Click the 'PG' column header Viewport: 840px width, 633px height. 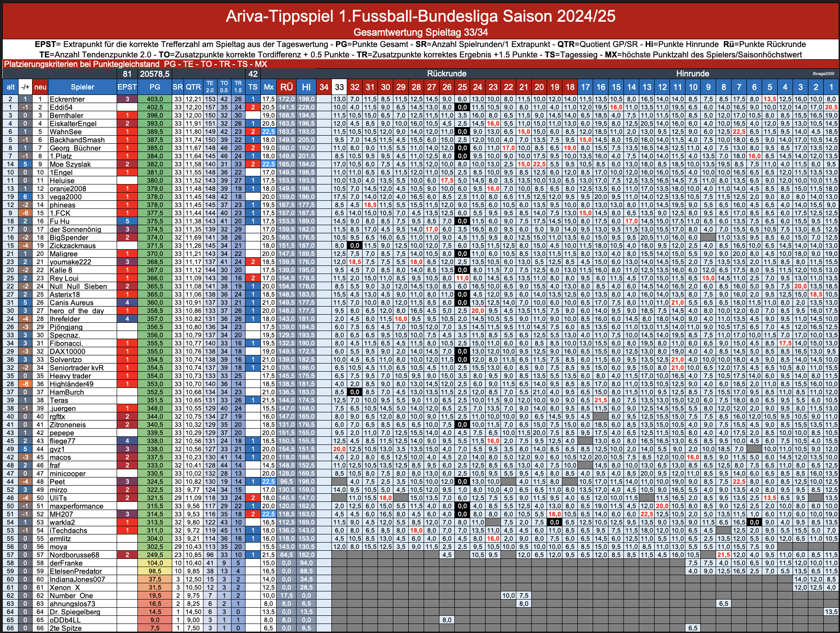pyautogui.click(x=155, y=87)
